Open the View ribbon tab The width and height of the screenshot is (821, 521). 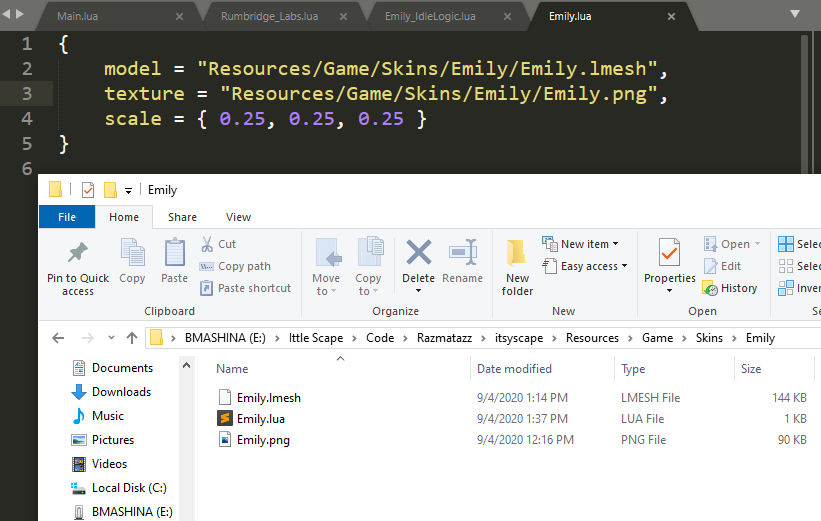[238, 217]
